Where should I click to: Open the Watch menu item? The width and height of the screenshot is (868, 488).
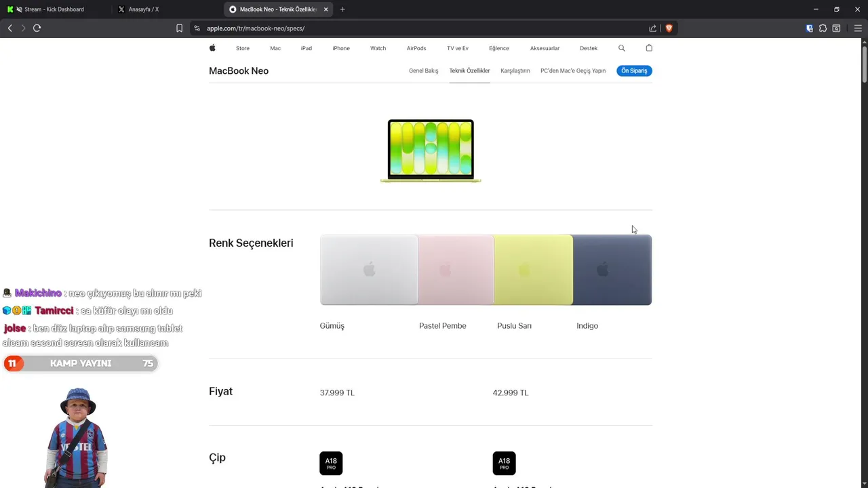(x=378, y=48)
